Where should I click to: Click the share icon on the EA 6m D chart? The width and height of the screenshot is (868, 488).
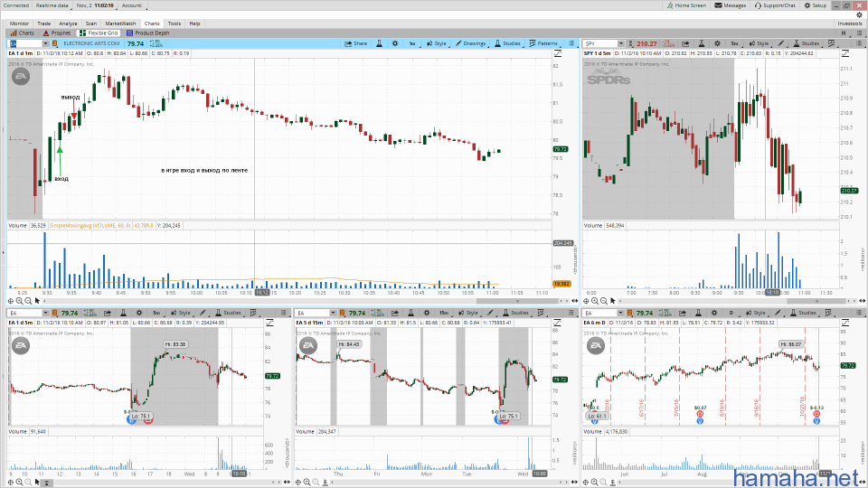(683, 313)
